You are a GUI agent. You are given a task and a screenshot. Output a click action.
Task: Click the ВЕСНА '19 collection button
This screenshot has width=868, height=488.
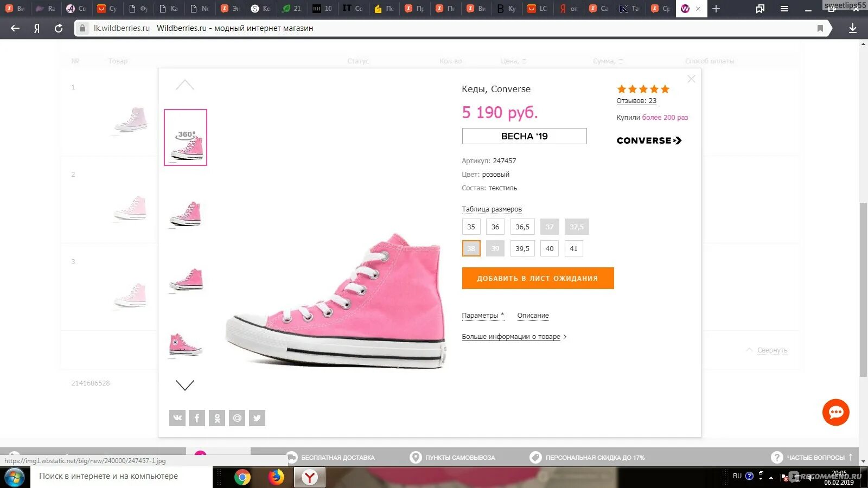click(524, 136)
